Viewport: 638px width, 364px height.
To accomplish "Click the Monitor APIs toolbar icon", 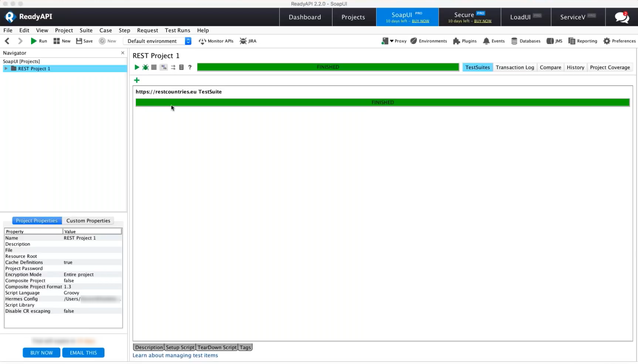I will pyautogui.click(x=216, y=41).
